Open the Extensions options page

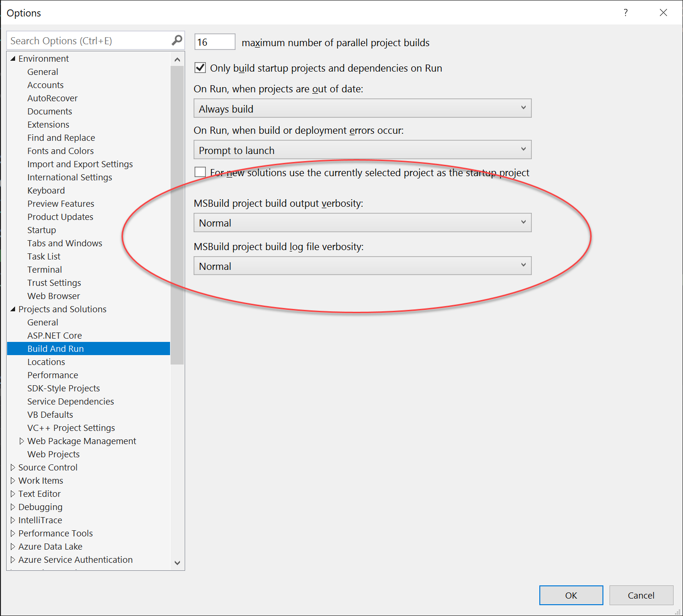pos(48,124)
